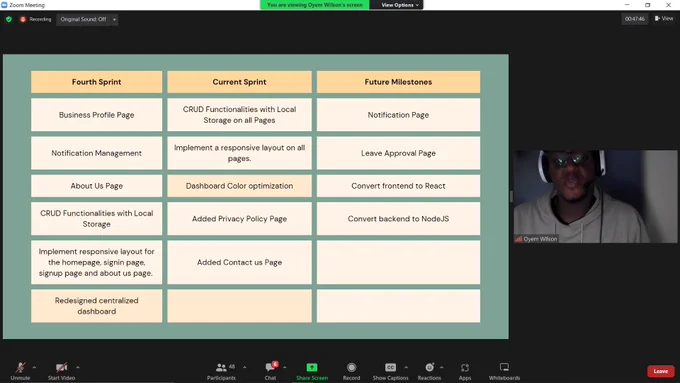Click the "About Us Page" cell
The image size is (680, 383).
click(96, 186)
